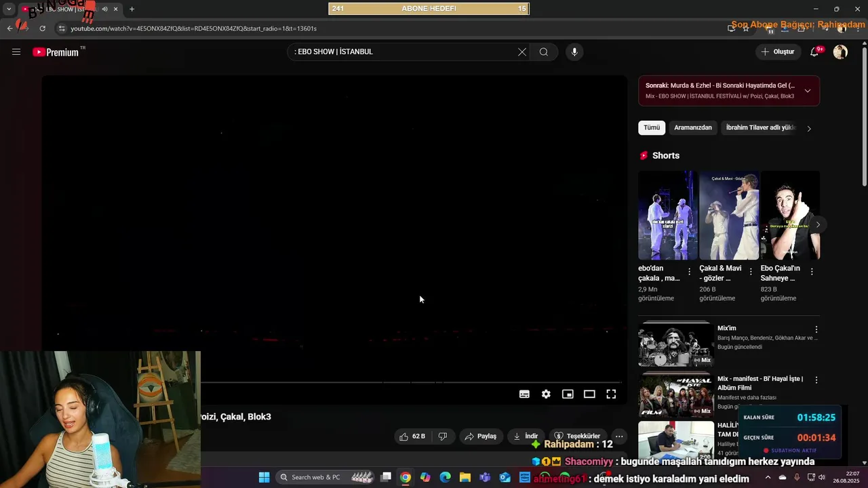Open the Çakal & Mavi gözler short
868x488 pixels.
(x=729, y=215)
